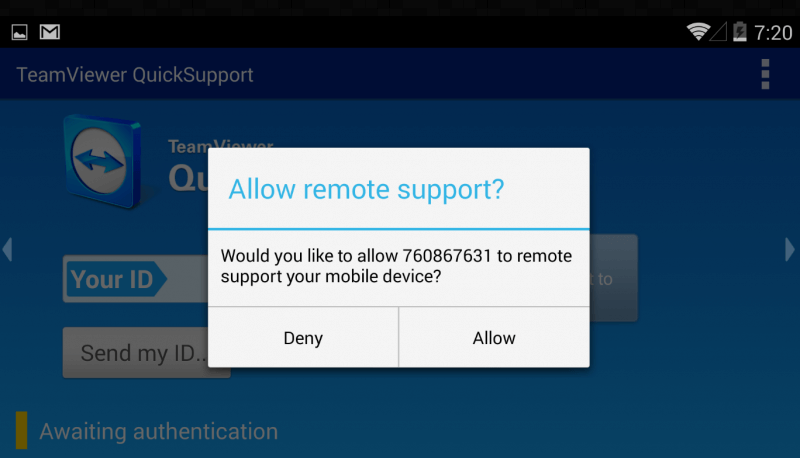Tap the TeamViewer arrows logo
The width and height of the screenshot is (800, 458).
102,161
